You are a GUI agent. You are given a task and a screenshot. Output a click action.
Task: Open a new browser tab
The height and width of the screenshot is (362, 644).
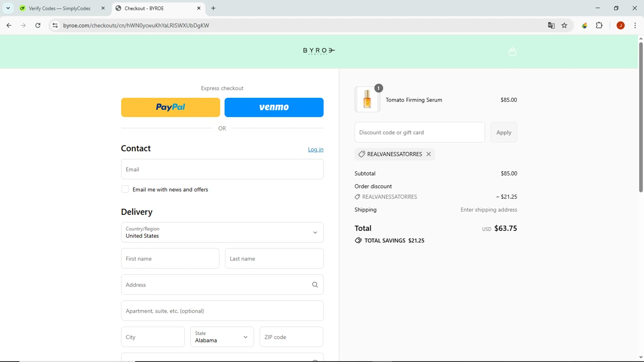click(213, 8)
